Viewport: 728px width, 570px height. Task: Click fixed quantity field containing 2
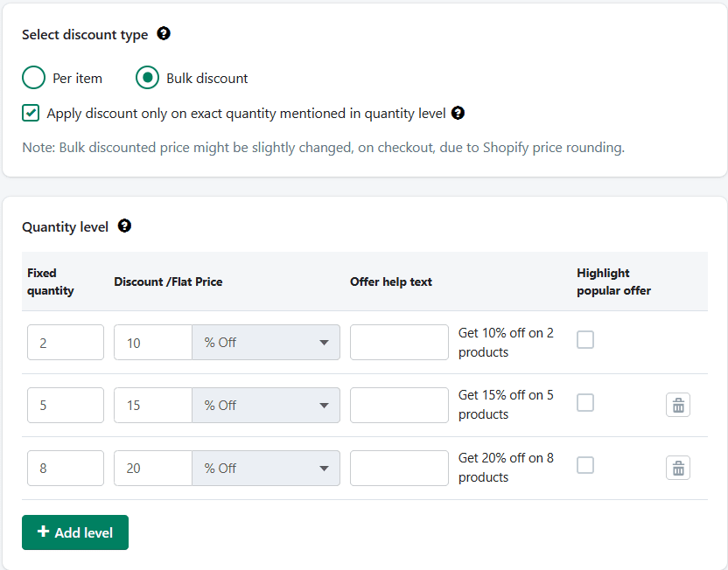click(66, 343)
